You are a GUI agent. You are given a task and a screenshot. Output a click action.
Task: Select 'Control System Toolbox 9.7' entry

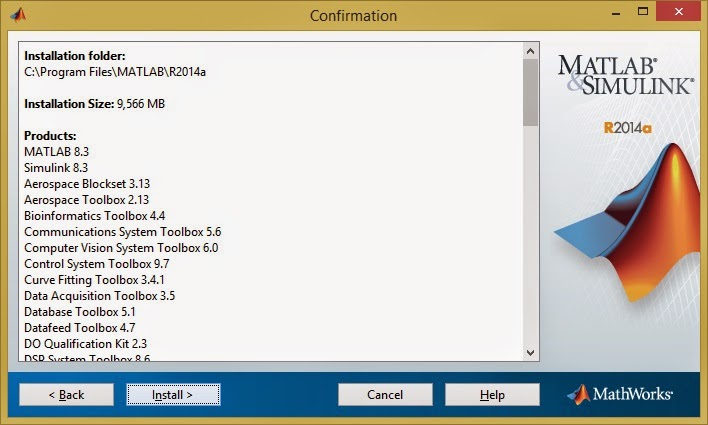pyautogui.click(x=97, y=264)
